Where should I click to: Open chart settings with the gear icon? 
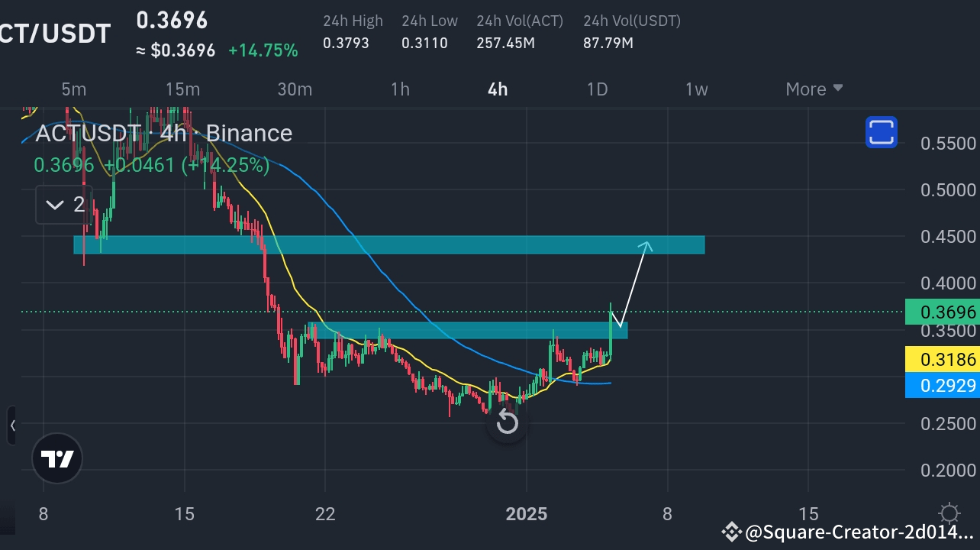949,513
